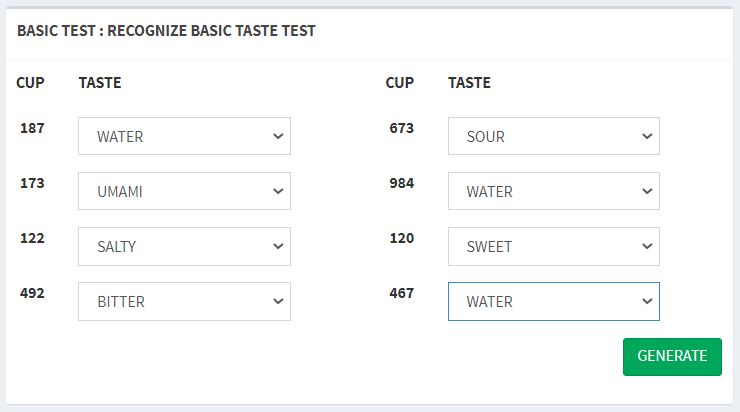Screen dimensions: 740x412
Task: Click the chevron arrow on the SWEET dropdown
Action: pyautogui.click(x=647, y=247)
